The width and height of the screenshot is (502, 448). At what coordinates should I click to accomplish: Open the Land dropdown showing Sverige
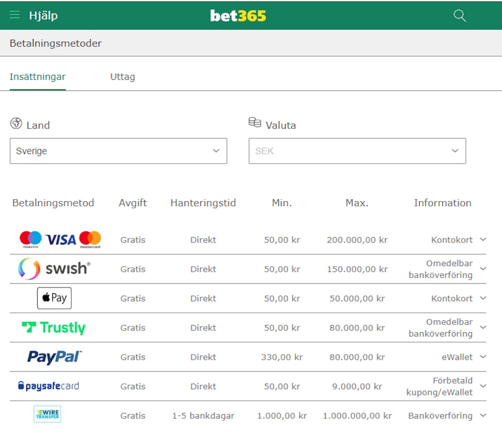click(x=118, y=151)
